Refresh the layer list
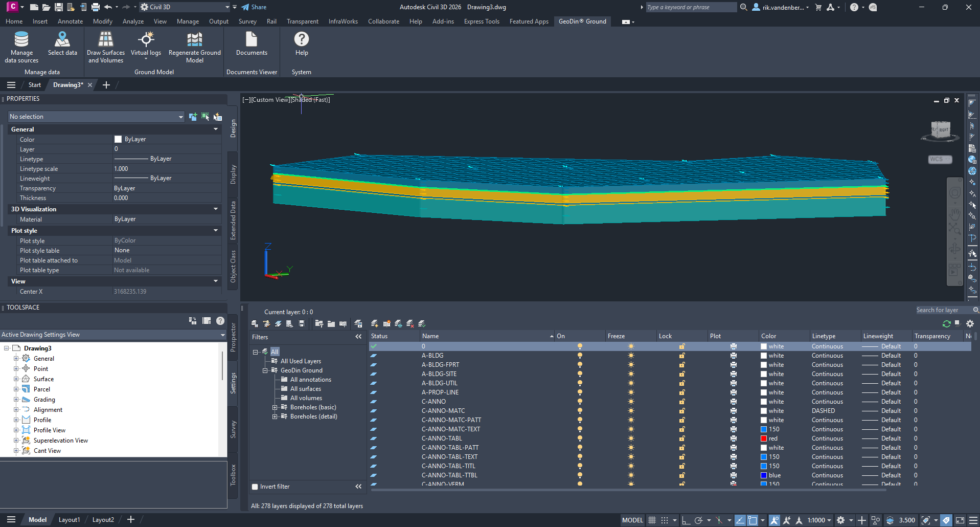980x527 pixels. [x=946, y=323]
